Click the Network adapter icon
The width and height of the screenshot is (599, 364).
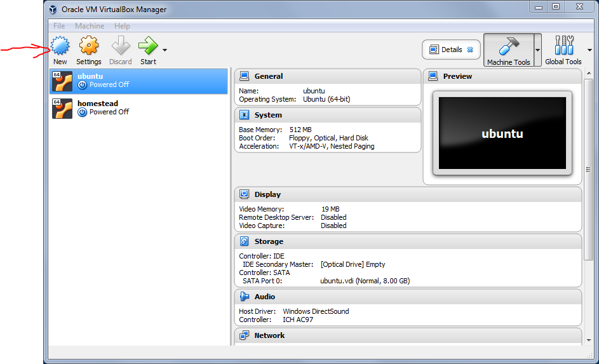[244, 335]
